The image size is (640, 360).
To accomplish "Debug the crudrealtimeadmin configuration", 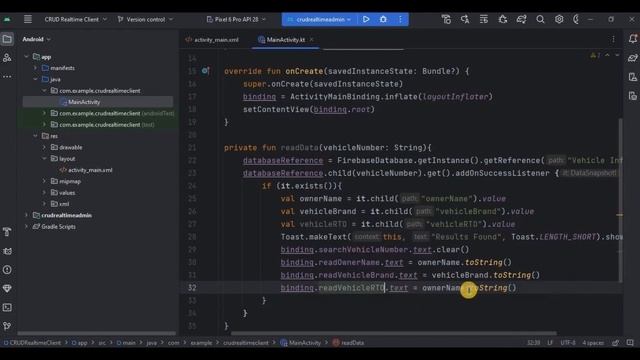I will [383, 19].
